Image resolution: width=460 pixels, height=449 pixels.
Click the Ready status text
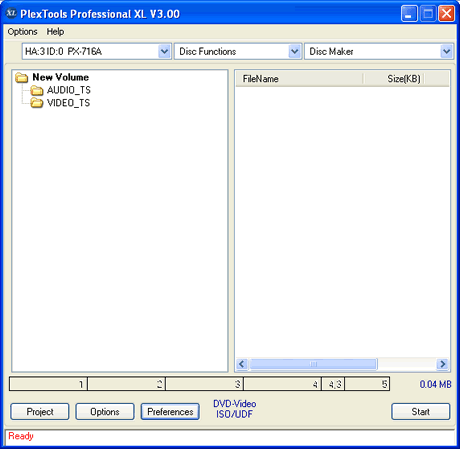click(x=21, y=436)
